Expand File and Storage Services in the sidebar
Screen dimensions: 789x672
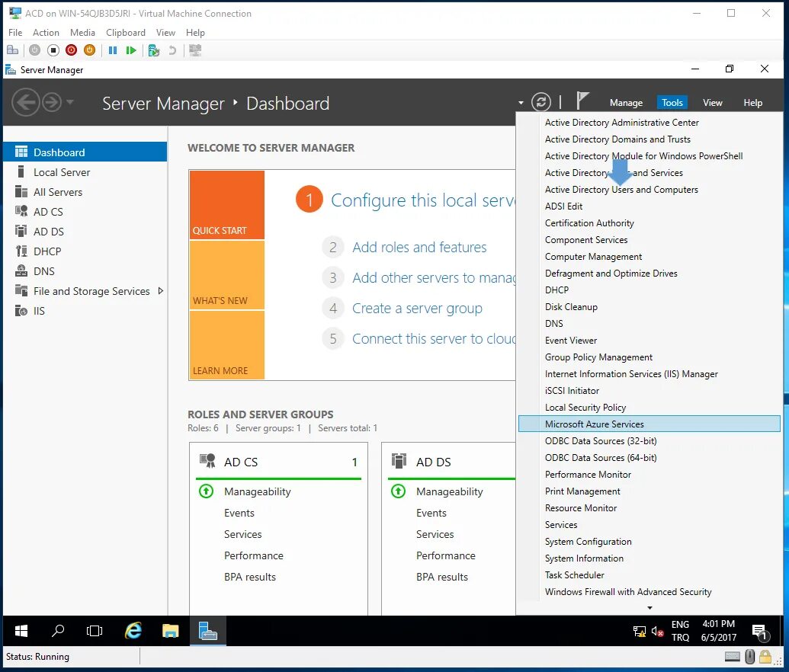click(x=161, y=290)
